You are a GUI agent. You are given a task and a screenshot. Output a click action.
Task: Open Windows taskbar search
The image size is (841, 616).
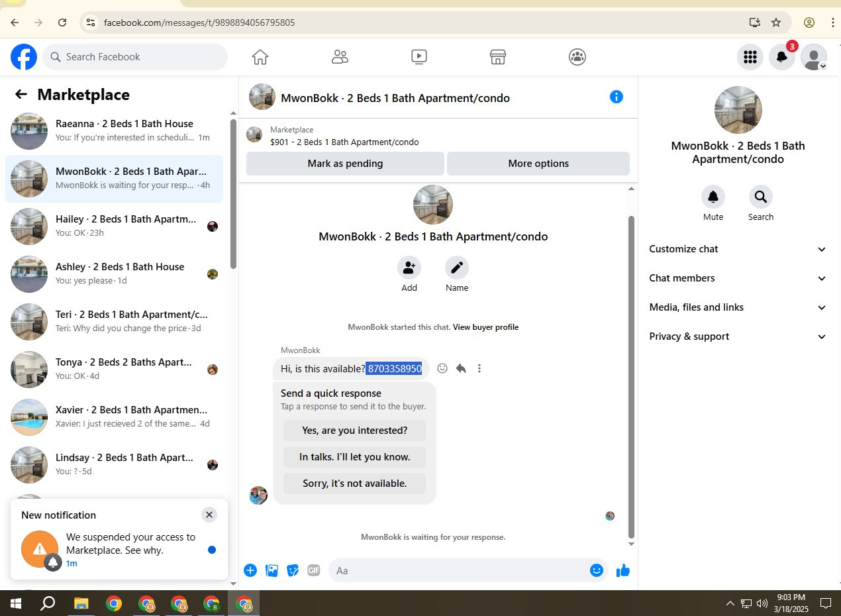click(x=48, y=603)
